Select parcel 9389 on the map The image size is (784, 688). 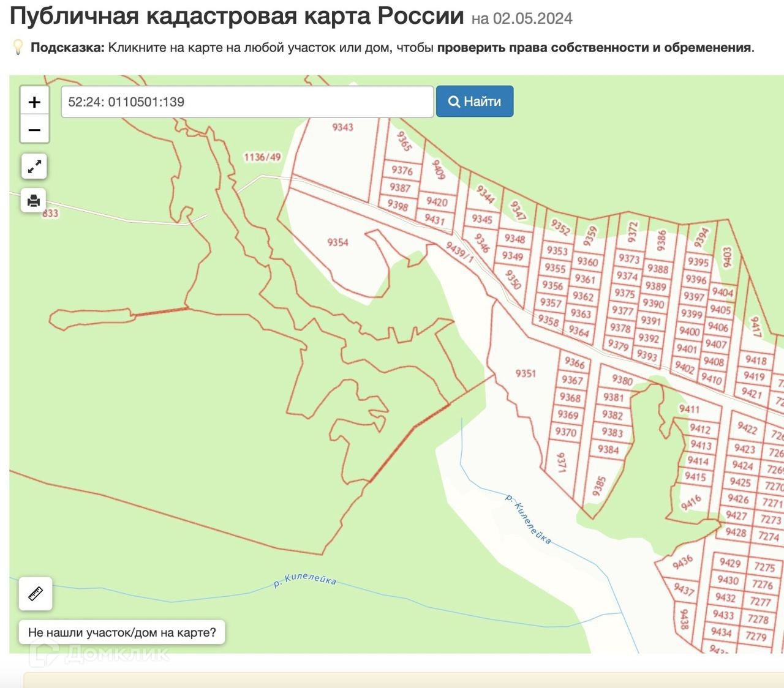tap(655, 286)
